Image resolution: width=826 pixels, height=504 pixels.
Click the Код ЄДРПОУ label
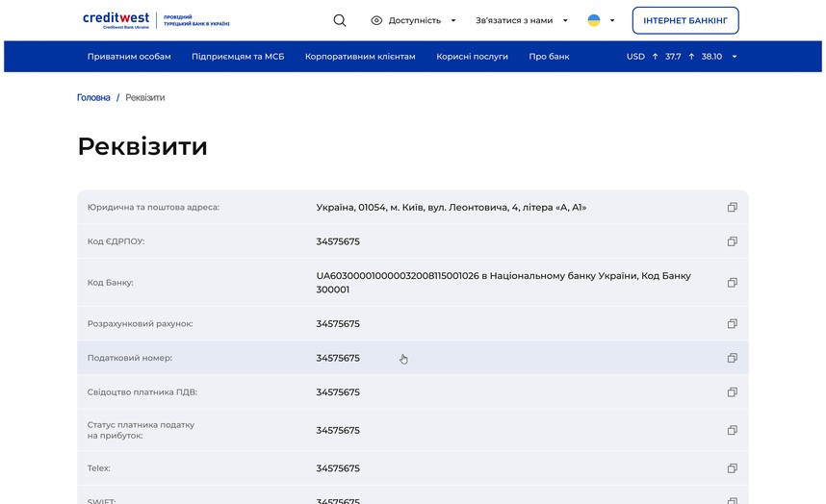pyautogui.click(x=116, y=241)
